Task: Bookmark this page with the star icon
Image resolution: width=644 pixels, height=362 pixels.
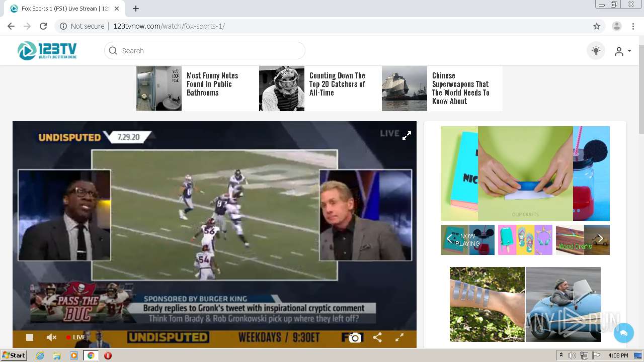Action: click(x=597, y=26)
